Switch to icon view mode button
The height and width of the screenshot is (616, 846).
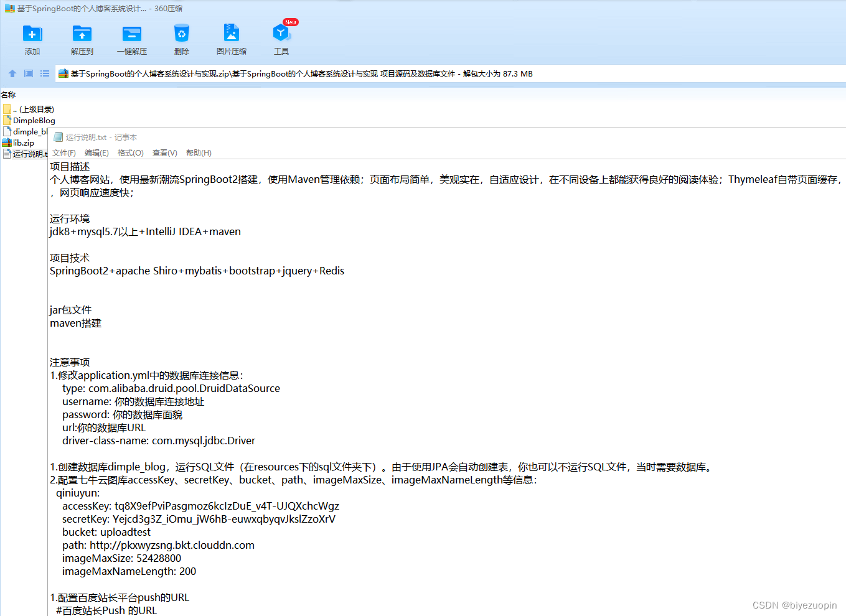coord(29,73)
